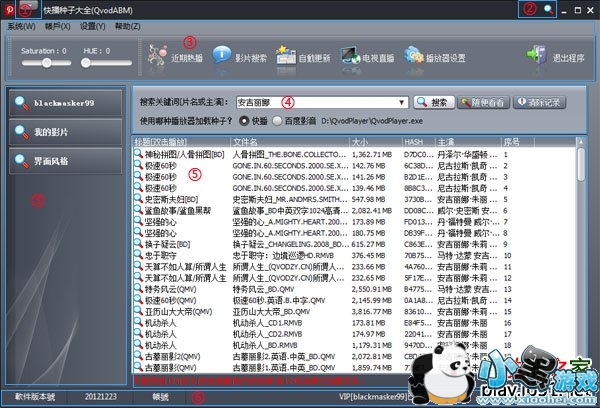Viewport: 600px width, 408px height.
Task: Open the 界面风格 sidebar button
Action: tap(65, 161)
